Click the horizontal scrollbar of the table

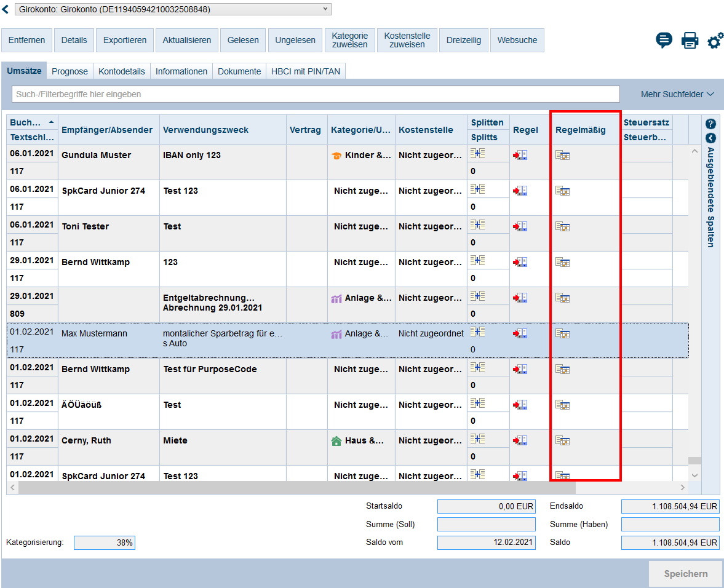[x=296, y=488]
